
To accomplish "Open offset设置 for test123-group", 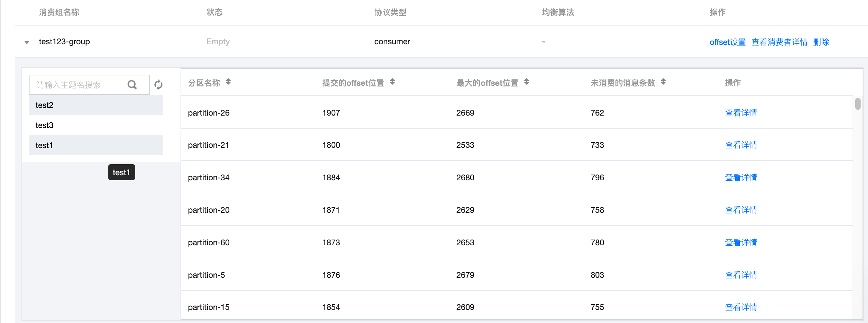I will pos(727,42).
